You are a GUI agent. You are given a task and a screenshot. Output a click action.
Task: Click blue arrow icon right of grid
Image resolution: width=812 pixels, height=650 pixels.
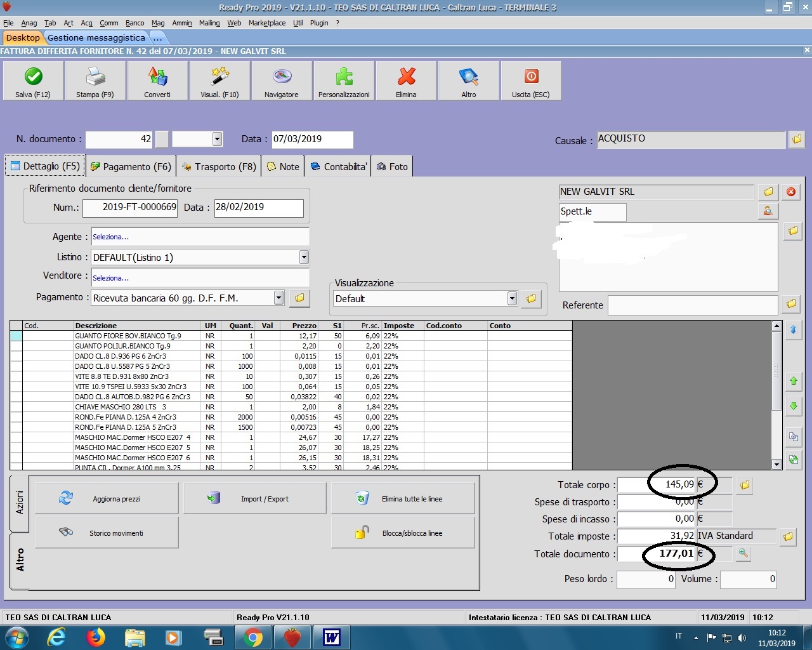tap(793, 330)
